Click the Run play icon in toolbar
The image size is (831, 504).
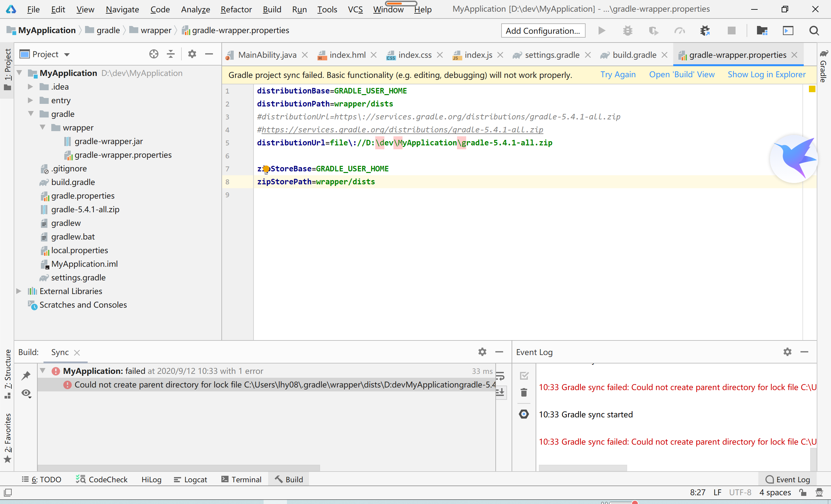pyautogui.click(x=602, y=31)
